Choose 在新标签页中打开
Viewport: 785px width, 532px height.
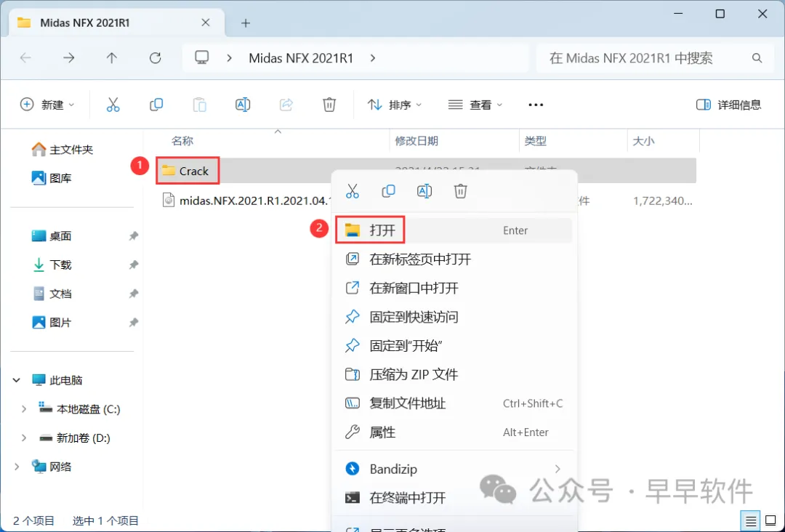[454, 259]
